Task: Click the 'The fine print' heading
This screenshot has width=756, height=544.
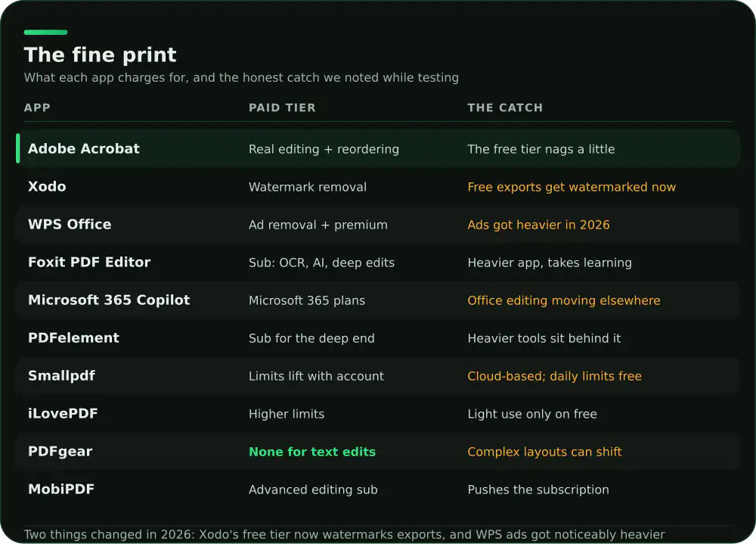Action: pos(101,55)
